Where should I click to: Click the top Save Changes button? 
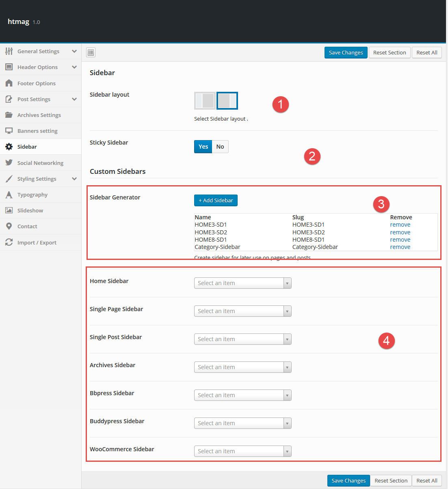click(346, 52)
